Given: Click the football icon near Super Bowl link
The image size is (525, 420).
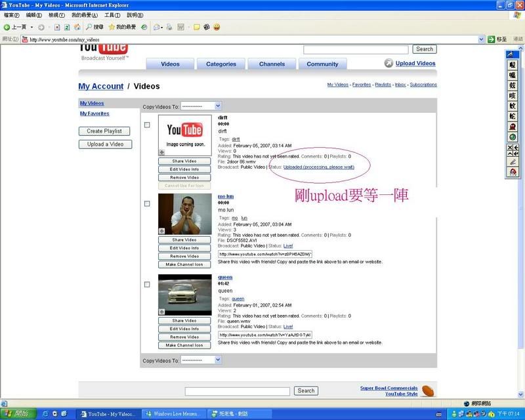Looking at the screenshot, I should [x=428, y=391].
